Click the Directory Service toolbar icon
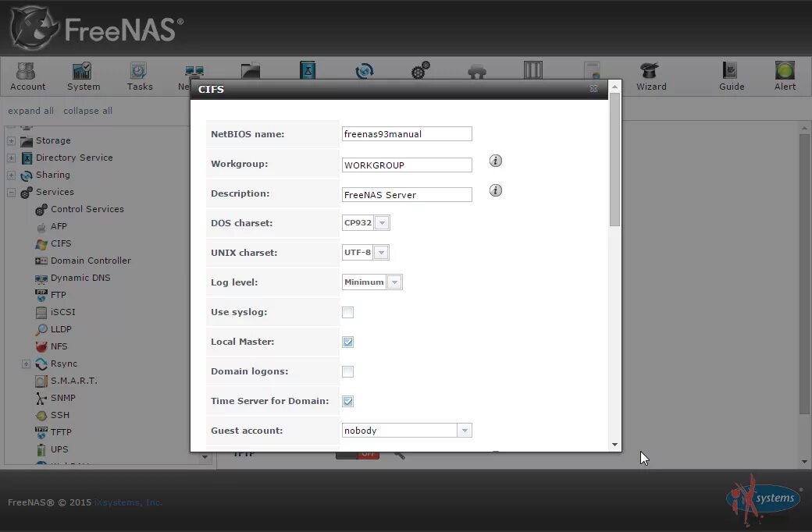Screen dimensions: 812x532 point(308,70)
